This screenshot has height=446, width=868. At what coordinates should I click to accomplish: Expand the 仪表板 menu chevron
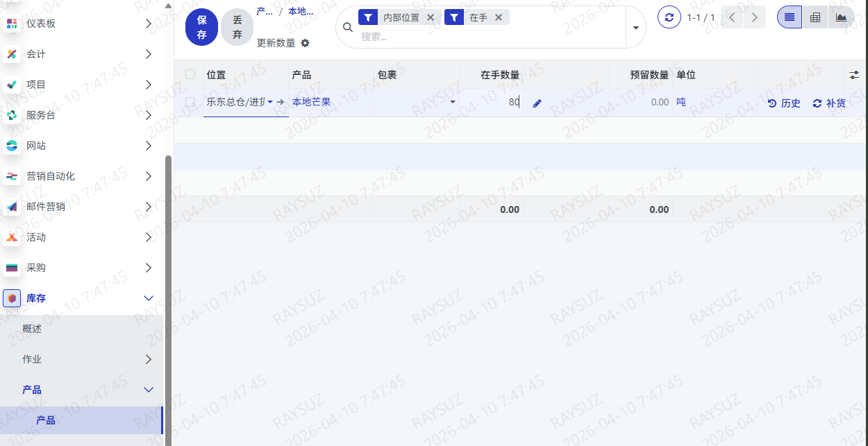(149, 24)
